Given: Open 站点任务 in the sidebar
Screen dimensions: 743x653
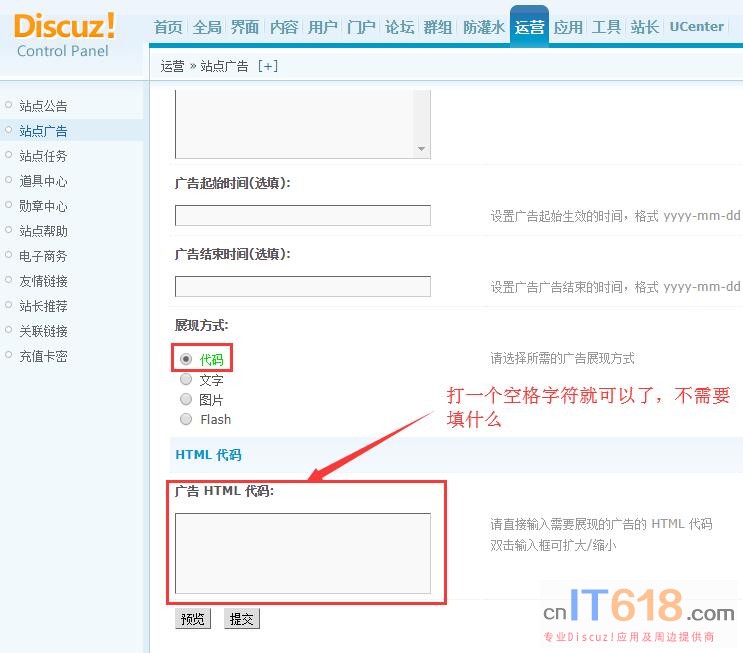Looking at the screenshot, I should click(x=43, y=156).
